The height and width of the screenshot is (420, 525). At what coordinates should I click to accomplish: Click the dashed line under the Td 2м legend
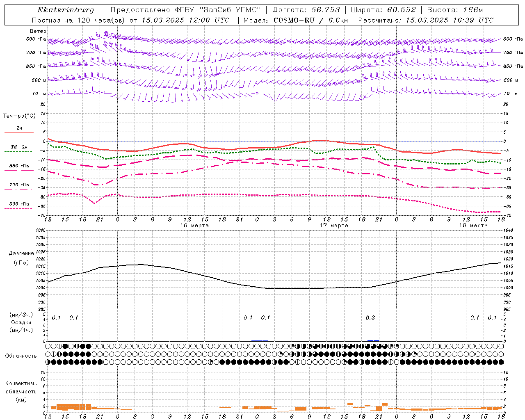[x=18, y=152]
